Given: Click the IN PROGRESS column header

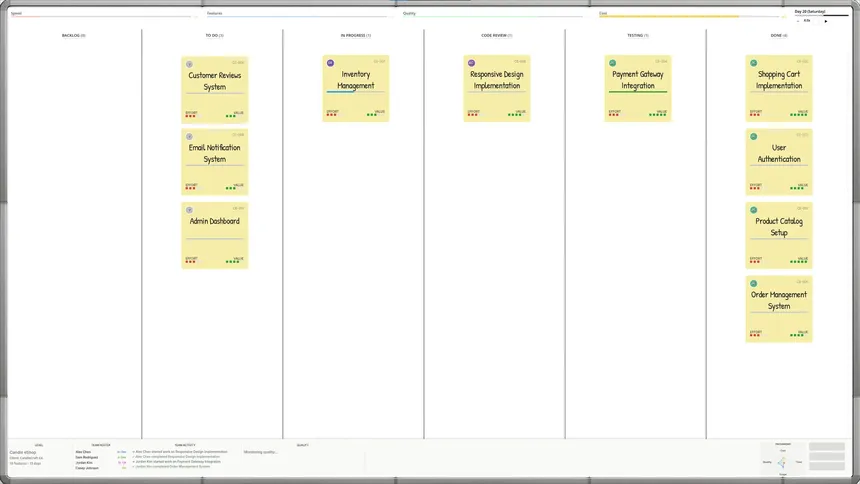Looking at the screenshot, I should pos(355,36).
